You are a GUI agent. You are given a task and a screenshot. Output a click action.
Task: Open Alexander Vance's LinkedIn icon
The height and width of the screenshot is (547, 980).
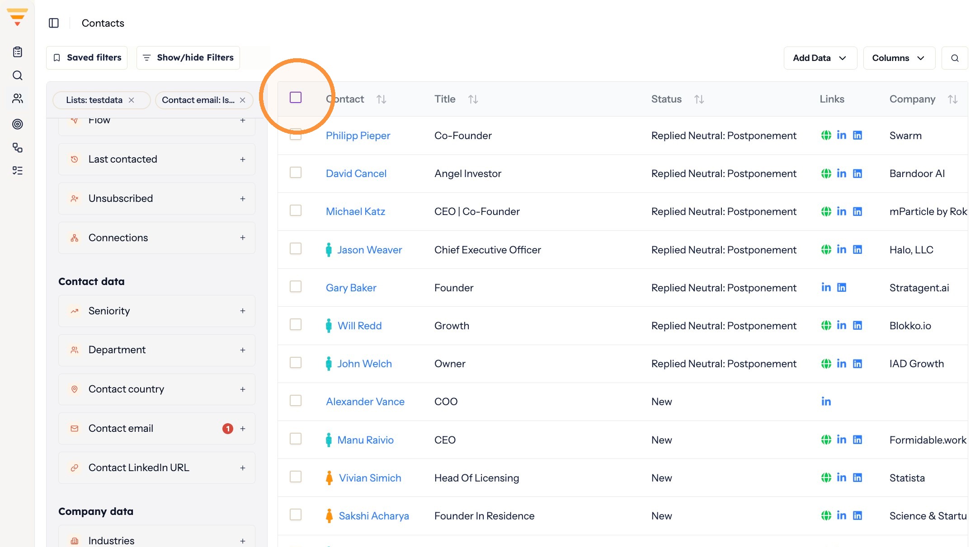(826, 401)
